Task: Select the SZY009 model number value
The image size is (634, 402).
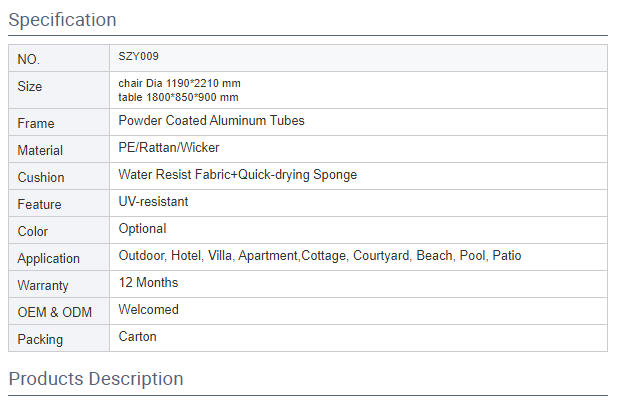Action: click(139, 57)
